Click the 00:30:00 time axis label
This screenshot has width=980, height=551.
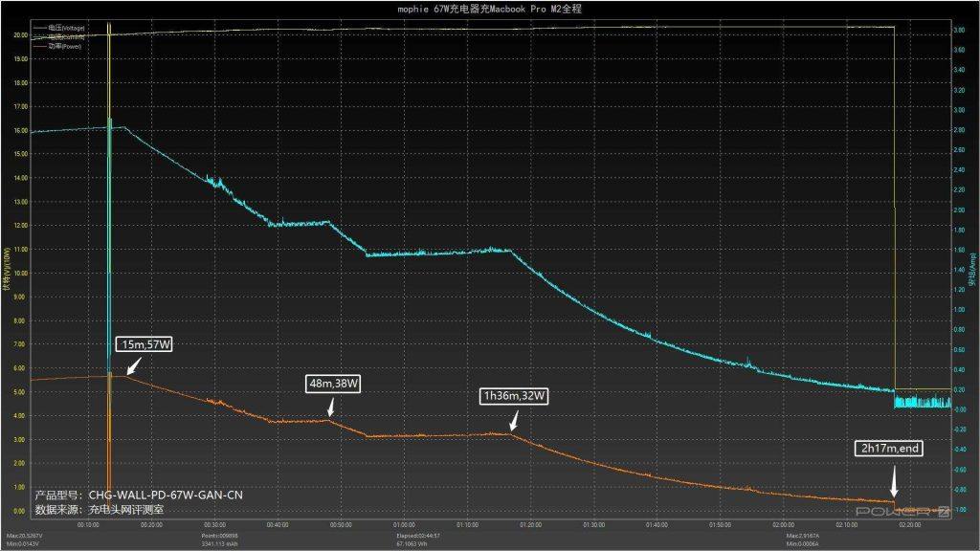[214, 525]
